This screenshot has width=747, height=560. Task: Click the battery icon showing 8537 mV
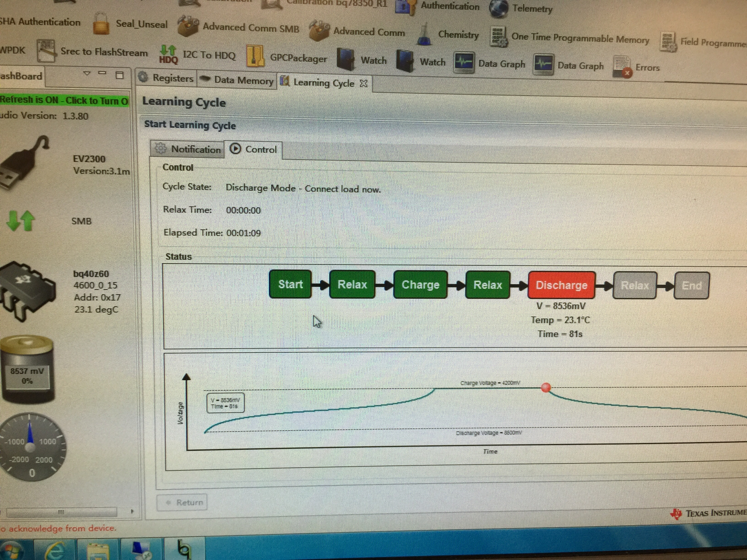[27, 370]
